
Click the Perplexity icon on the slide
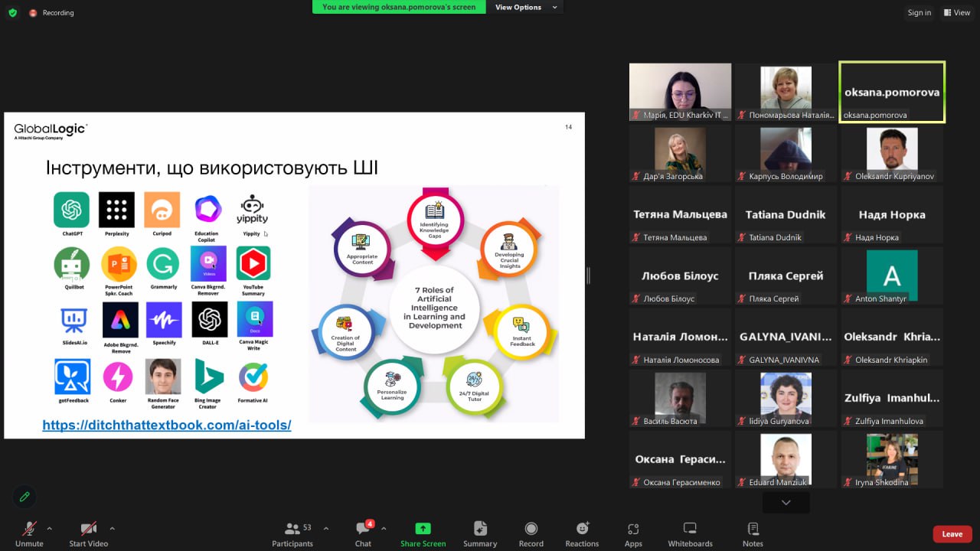pyautogui.click(x=116, y=210)
